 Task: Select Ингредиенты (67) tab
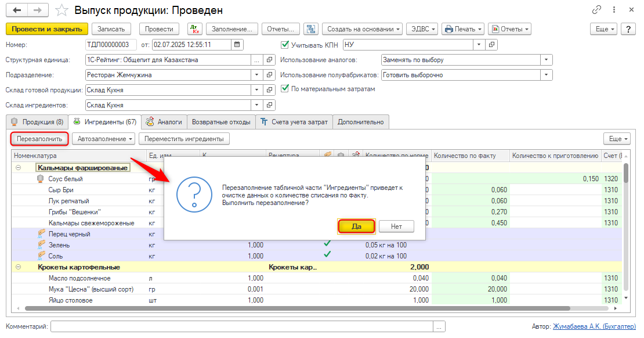105,122
